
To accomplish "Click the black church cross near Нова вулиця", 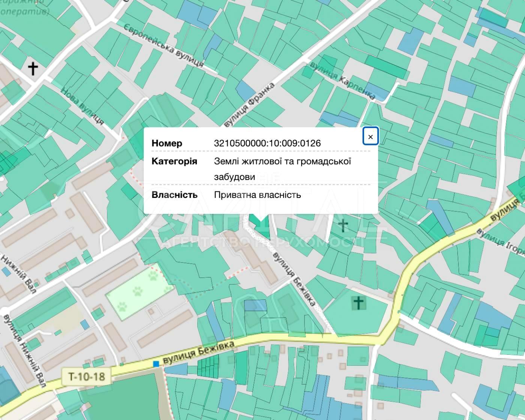I will tap(33, 68).
